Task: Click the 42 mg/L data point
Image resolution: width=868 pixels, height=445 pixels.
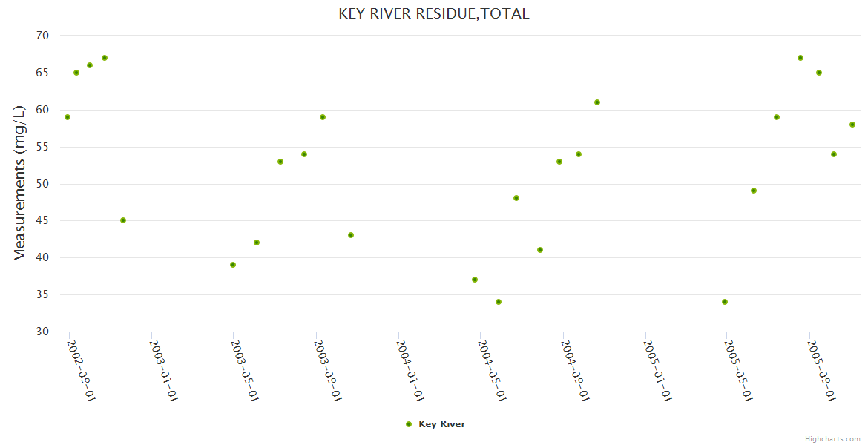Action: pyautogui.click(x=257, y=243)
